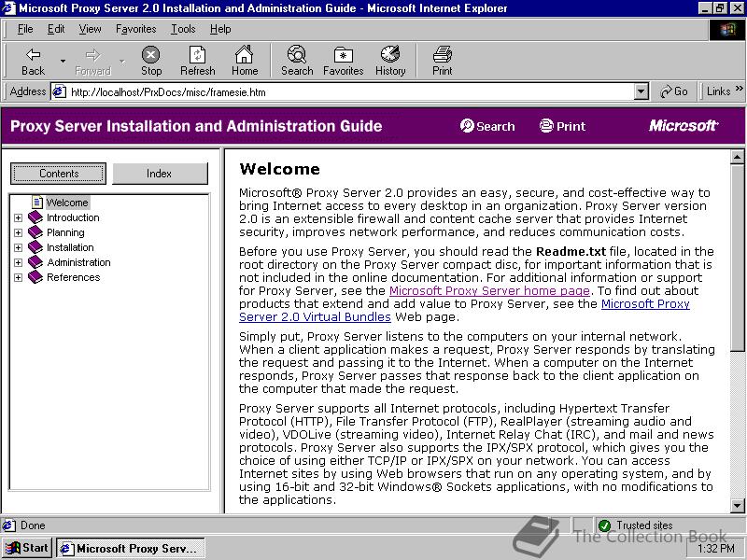Open the address bar dropdown arrow
747x560 pixels.
tap(641, 91)
